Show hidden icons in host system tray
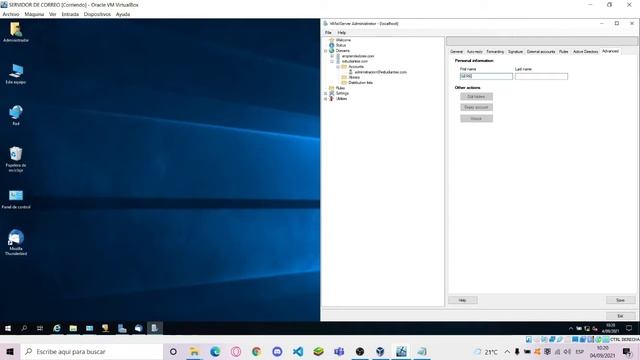This screenshot has height=360, width=640. click(x=507, y=351)
